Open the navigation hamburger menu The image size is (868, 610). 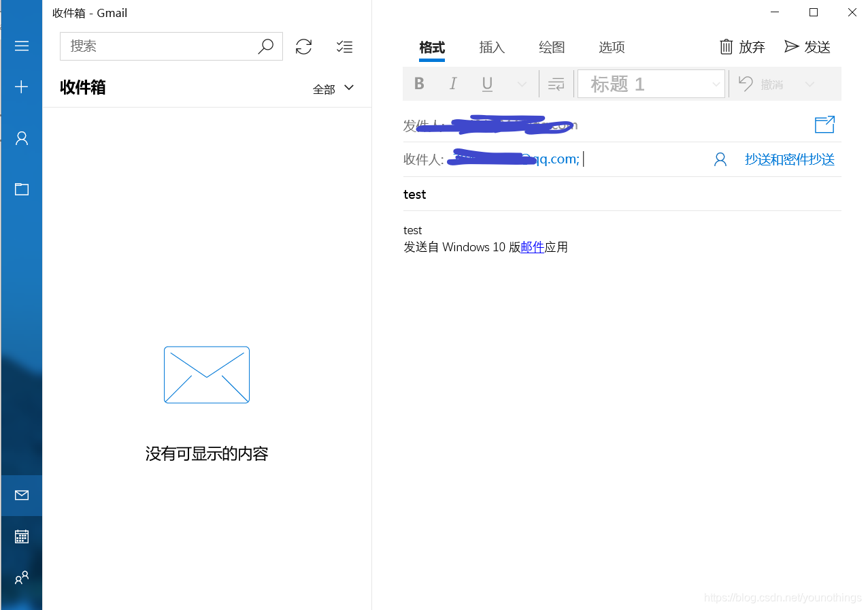coord(21,46)
